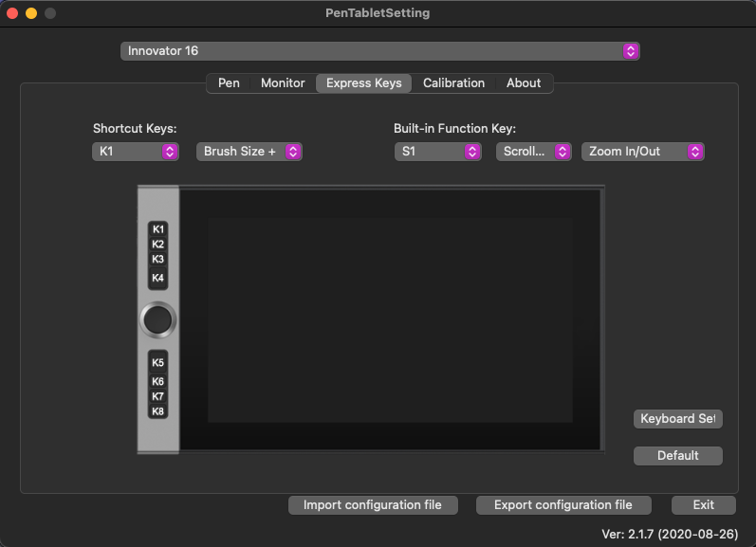Minimize the PenTabletSetting window
The height and width of the screenshot is (547, 756).
[31, 13]
